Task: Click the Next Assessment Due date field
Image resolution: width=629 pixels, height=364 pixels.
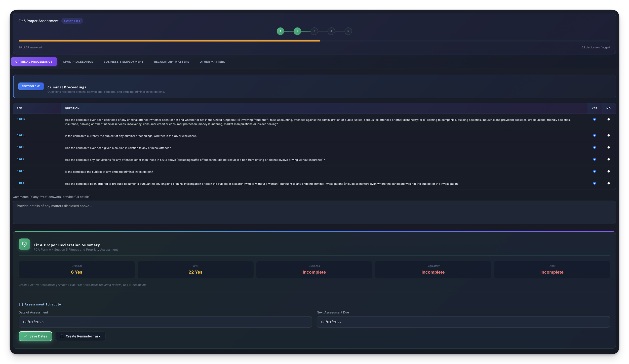Action: (463, 322)
